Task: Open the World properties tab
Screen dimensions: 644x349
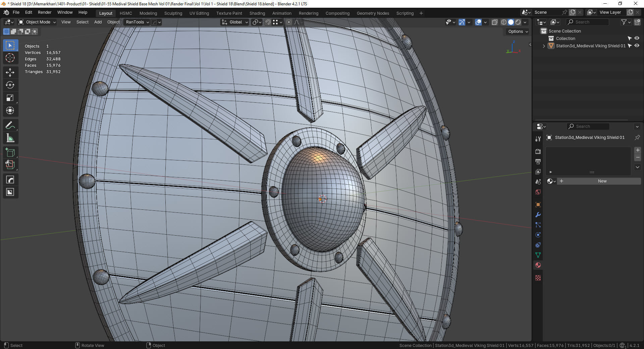Action: (538, 192)
